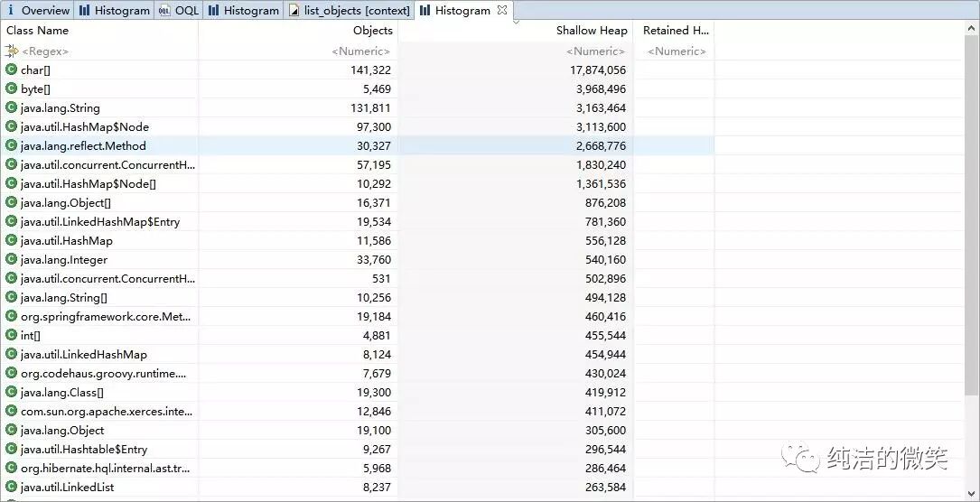This screenshot has height=502, width=980.
Task: Open the first Histogram tab
Action: (115, 11)
